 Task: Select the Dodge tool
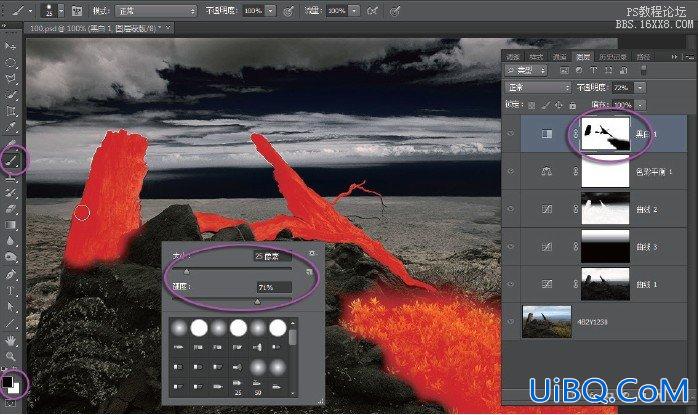click(10, 257)
